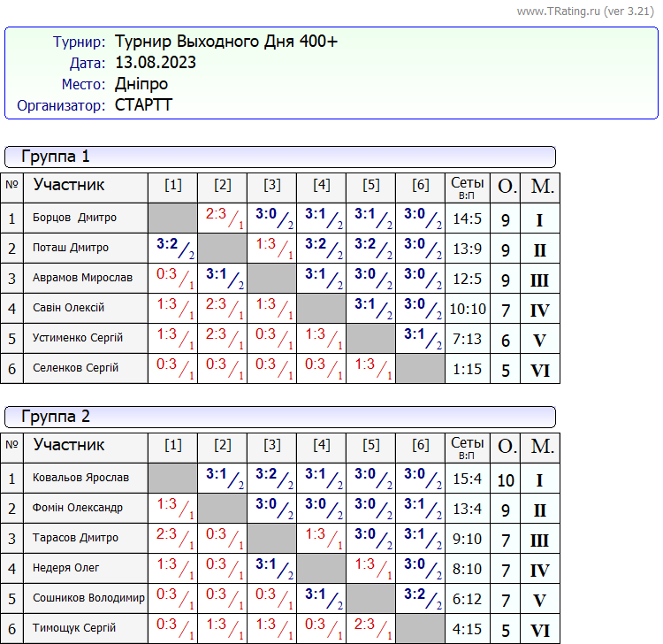Click Селенков Сергій's sets total 1:15

tap(467, 369)
